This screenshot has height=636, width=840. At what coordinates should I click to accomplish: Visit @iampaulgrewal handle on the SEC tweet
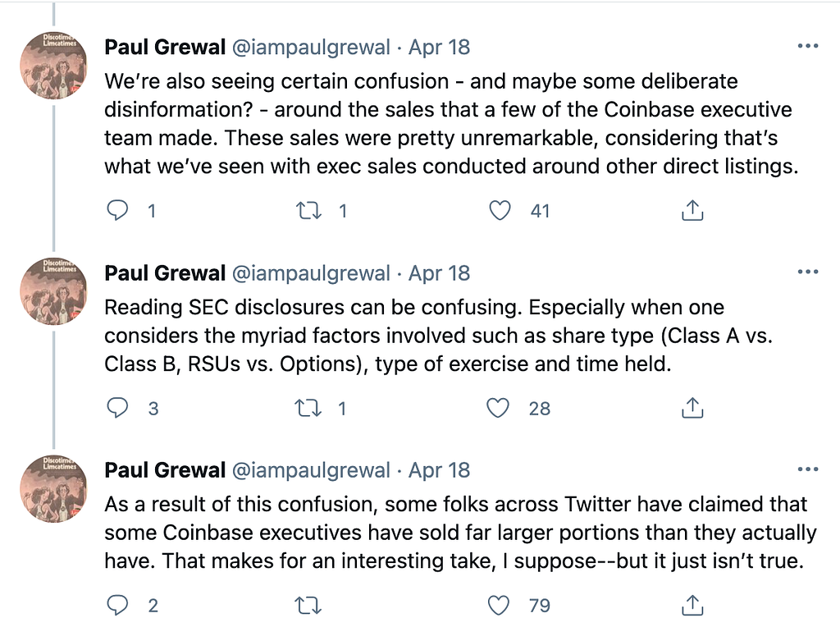coord(311,272)
